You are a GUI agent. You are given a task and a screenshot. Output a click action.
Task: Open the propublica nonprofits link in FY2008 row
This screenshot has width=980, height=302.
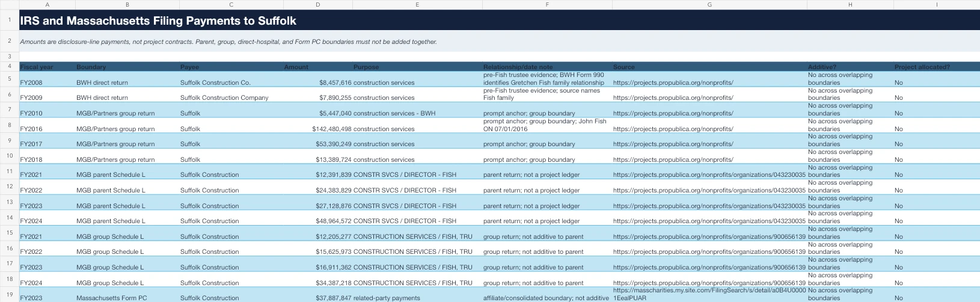pos(673,82)
